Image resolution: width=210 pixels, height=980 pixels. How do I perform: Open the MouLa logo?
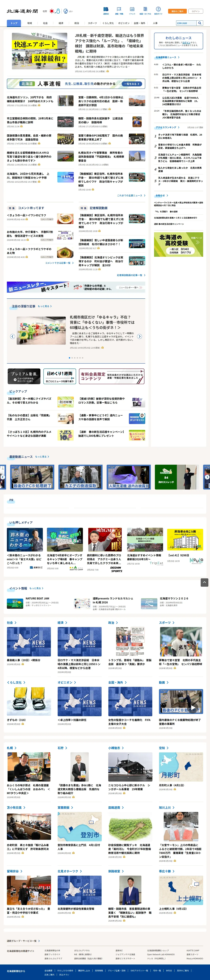(196, 561)
